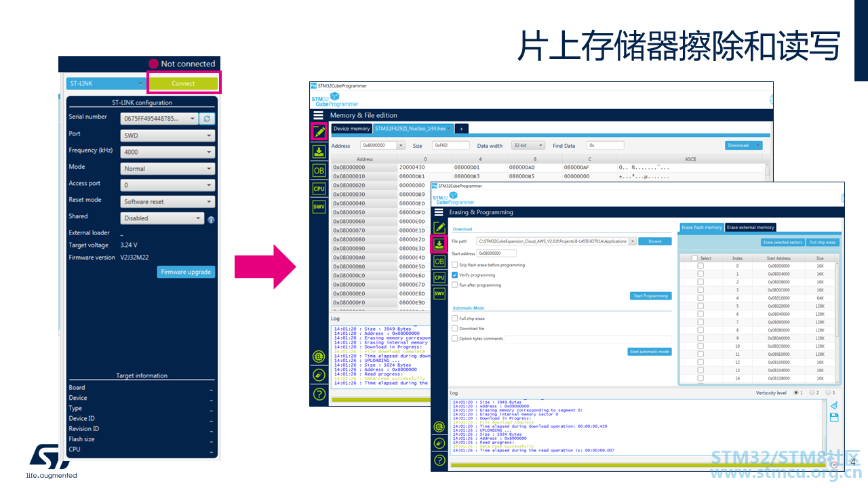Click the Start automatic mode button
The height and width of the screenshot is (488, 868).
click(x=650, y=352)
